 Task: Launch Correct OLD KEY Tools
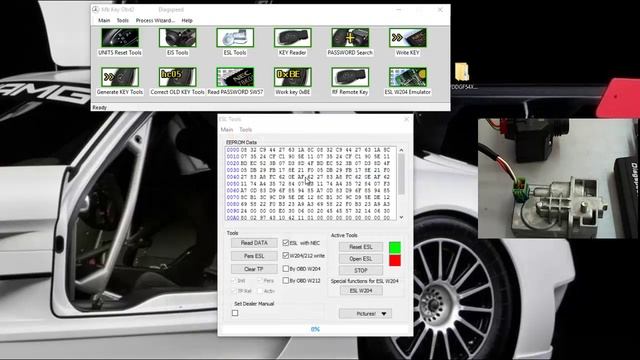[178, 77]
